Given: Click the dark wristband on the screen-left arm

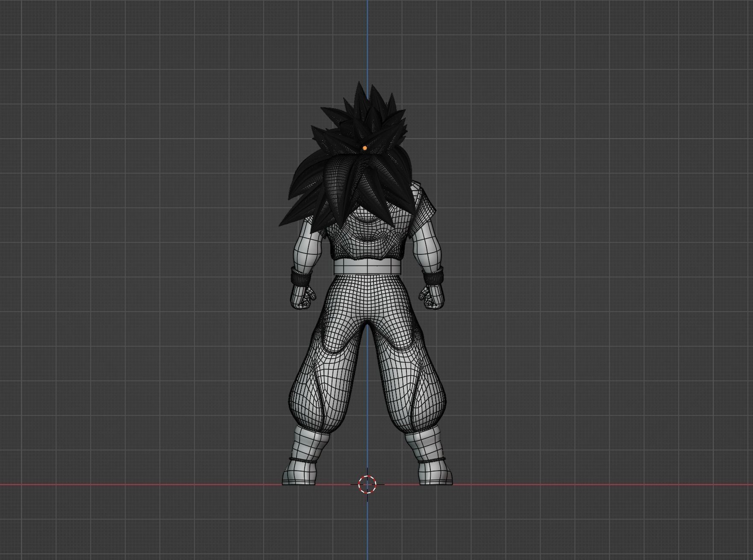Looking at the screenshot, I should tap(301, 277).
